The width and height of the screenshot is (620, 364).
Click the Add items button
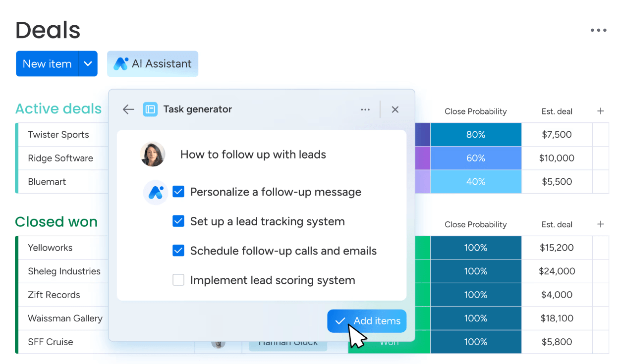(367, 321)
